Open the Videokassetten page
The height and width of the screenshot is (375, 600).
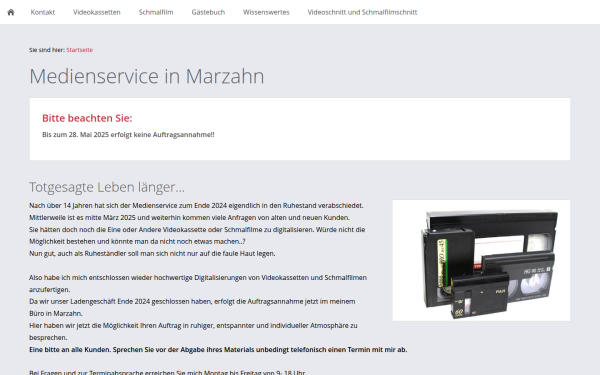pyautogui.click(x=97, y=12)
